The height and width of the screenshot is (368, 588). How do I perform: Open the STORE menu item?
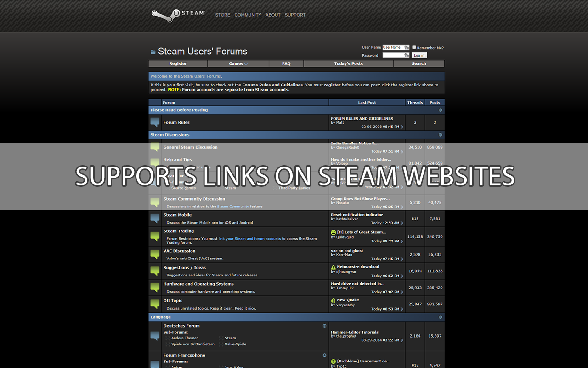click(x=223, y=15)
